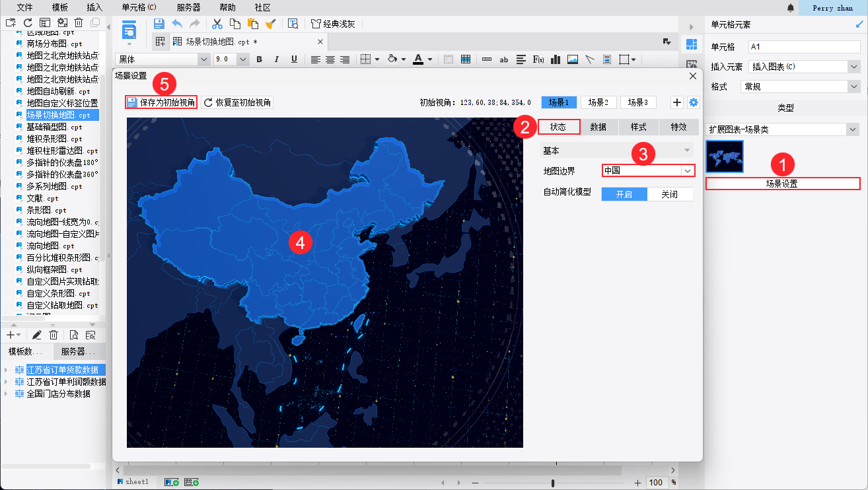Edit dataset with pencil icon
This screenshot has width=868, height=490.
(37, 335)
